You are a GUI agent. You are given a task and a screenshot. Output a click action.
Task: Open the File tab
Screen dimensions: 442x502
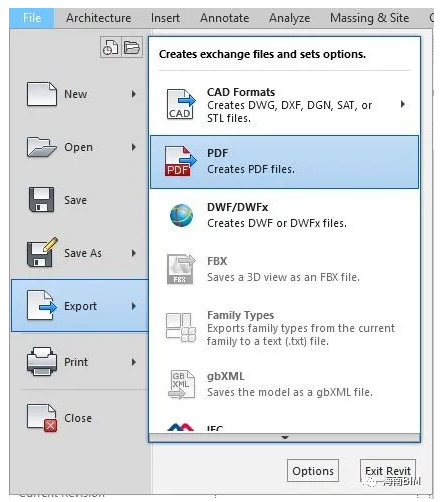pyautogui.click(x=32, y=18)
